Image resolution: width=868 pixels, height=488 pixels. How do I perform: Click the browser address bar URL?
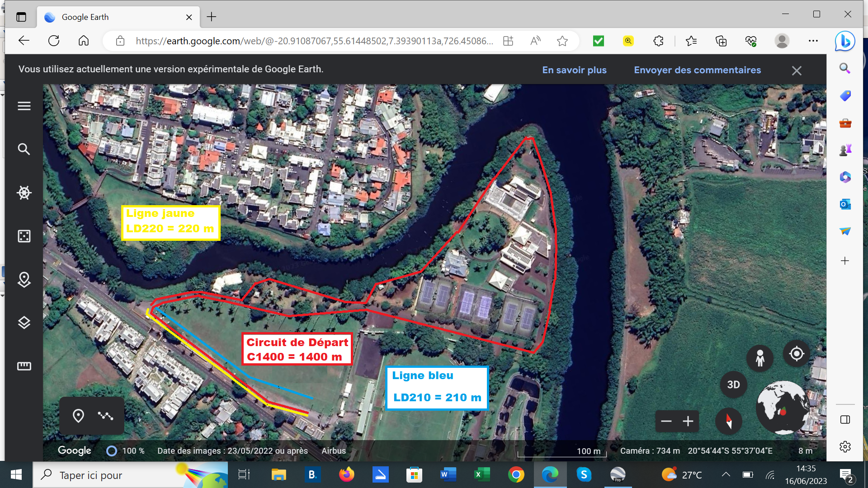314,41
